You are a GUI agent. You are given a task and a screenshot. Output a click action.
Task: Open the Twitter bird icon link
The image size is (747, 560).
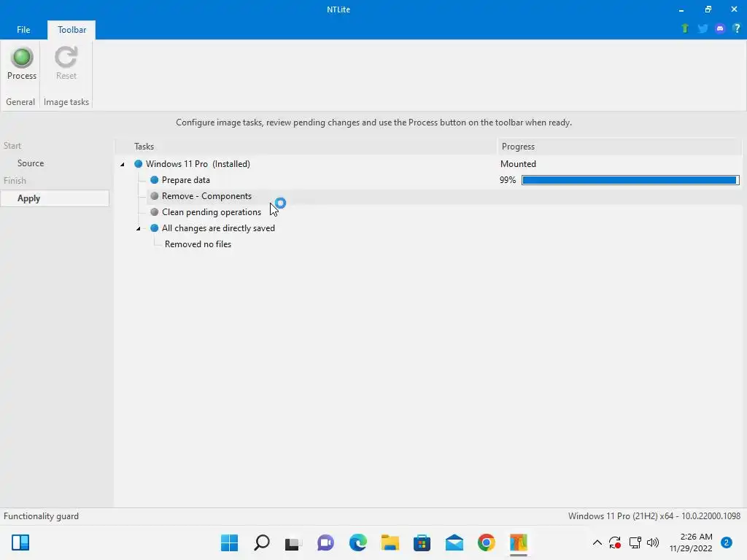pyautogui.click(x=703, y=28)
